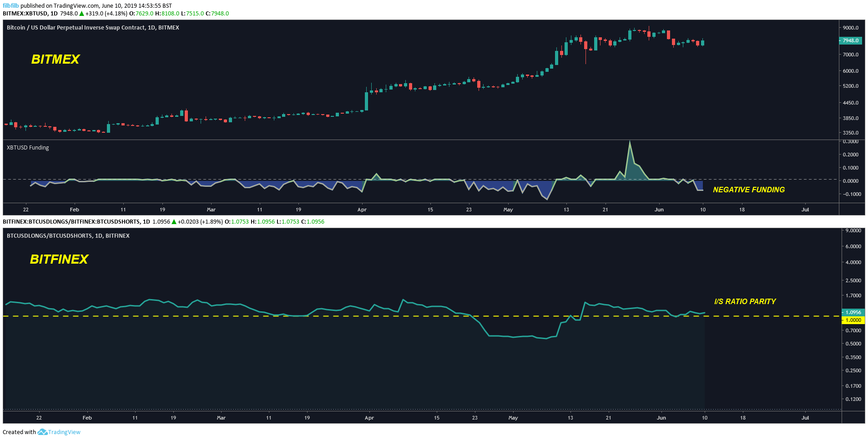Click the XBTUSD Funding indicator label
This screenshot has height=440, width=868.
tap(28, 148)
